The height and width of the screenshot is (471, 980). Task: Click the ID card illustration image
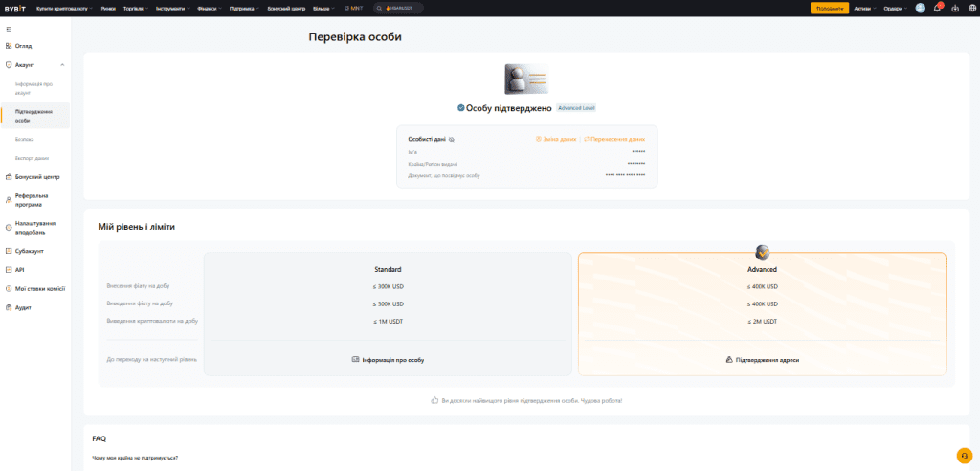point(526,78)
